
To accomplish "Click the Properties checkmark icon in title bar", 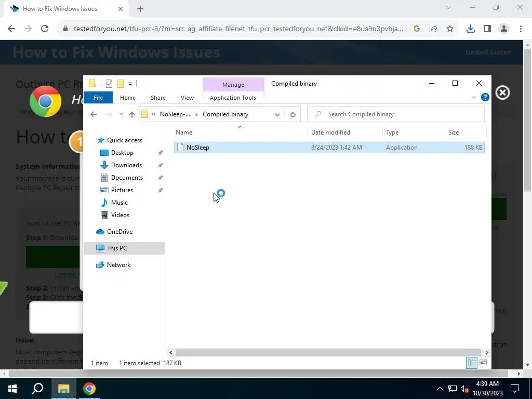I will (x=109, y=84).
